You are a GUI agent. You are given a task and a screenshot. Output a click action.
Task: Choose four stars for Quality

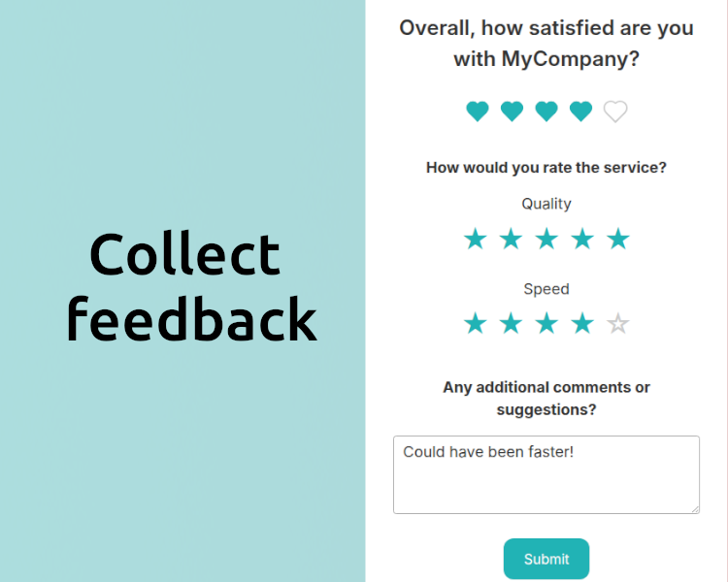tap(582, 239)
